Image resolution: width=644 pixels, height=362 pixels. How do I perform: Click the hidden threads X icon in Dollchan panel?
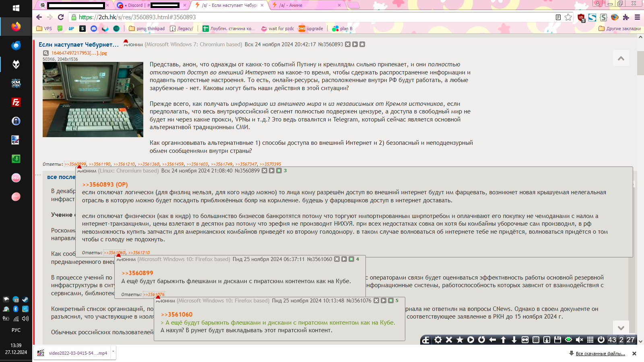coord(449,340)
